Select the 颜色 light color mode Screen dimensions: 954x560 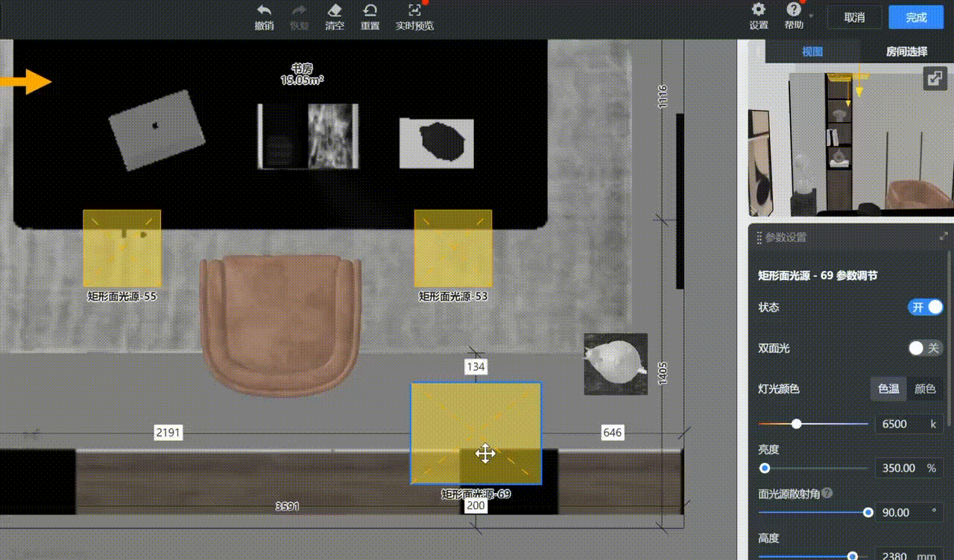click(x=925, y=389)
